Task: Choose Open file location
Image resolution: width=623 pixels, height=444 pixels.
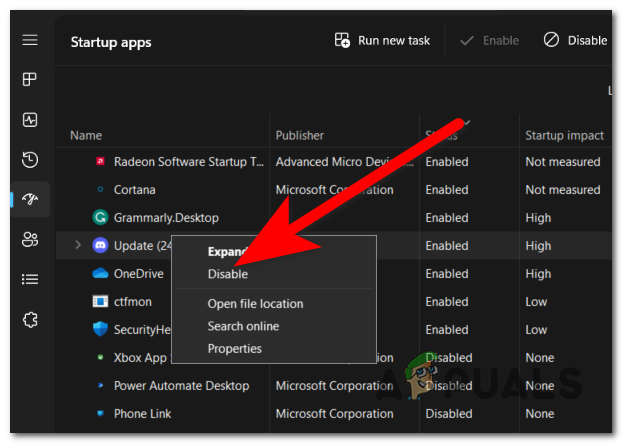Action: (x=255, y=304)
